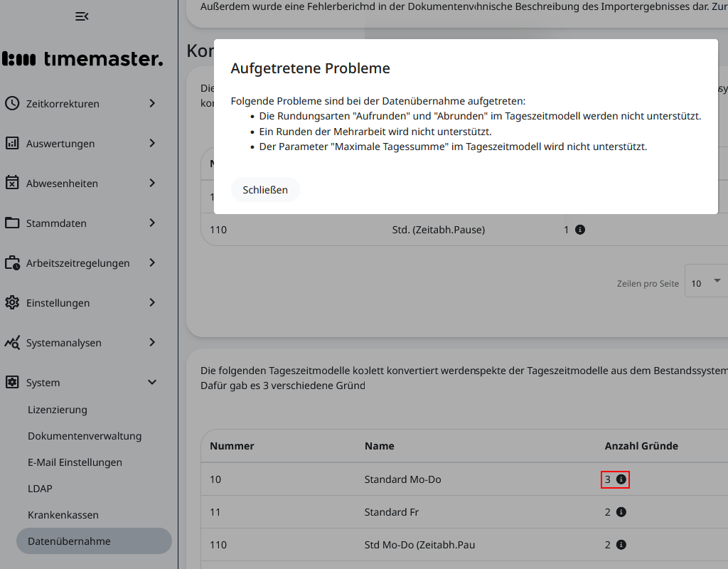Expand the Arbeitszeitregelungen menu chevron

151,262
